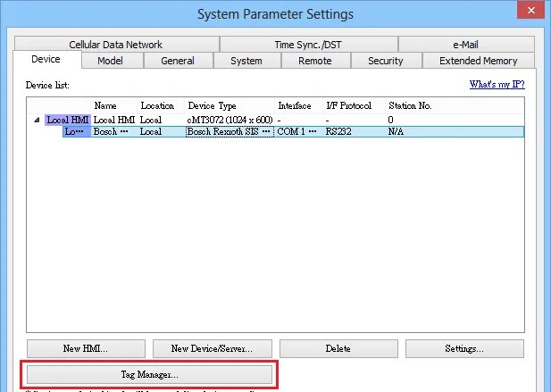
Task: Click the New Device/Server... button
Action: pos(213,348)
